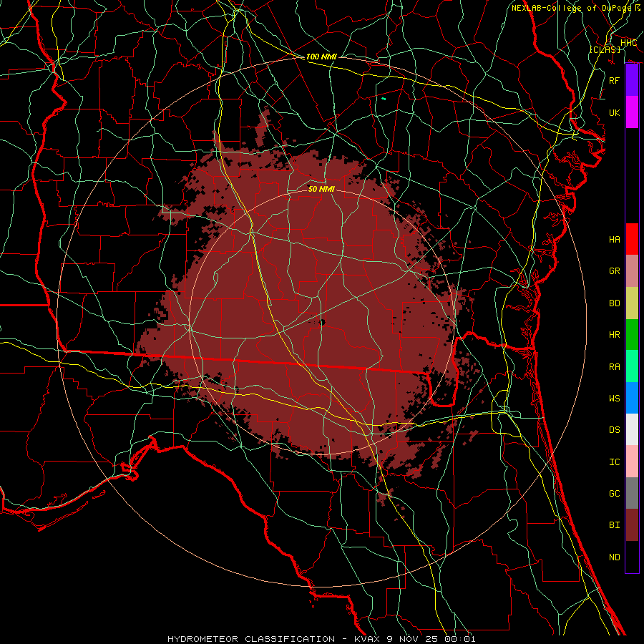Screen dimensions: 644x644
Task: Click the BD legend label
Action: 615,303
